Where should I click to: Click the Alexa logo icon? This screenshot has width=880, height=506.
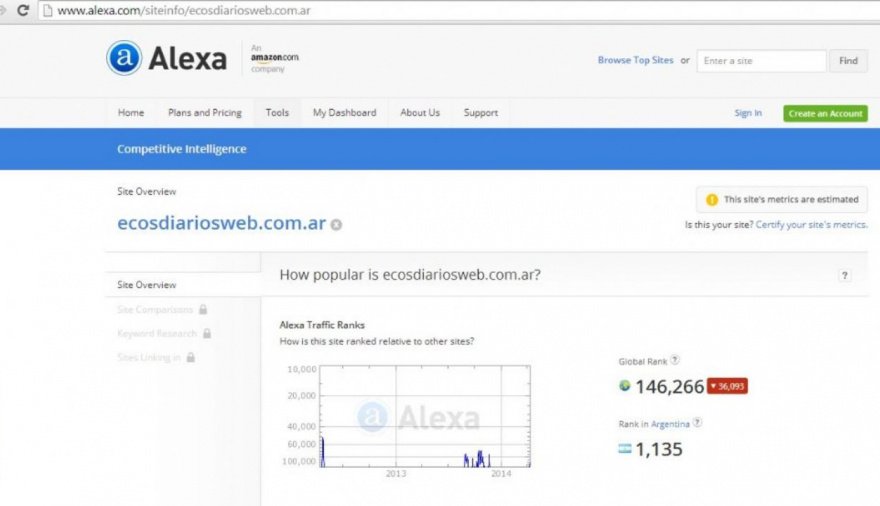tap(124, 58)
